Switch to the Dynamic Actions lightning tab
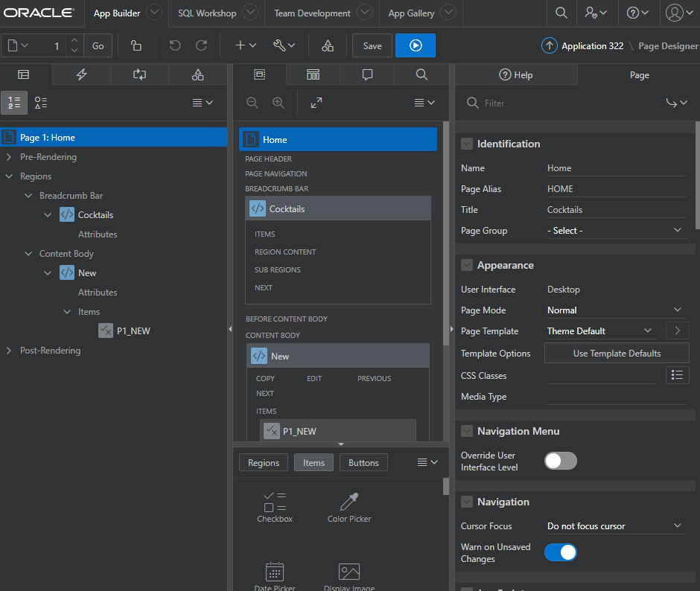The height and width of the screenshot is (591, 700). click(x=82, y=74)
